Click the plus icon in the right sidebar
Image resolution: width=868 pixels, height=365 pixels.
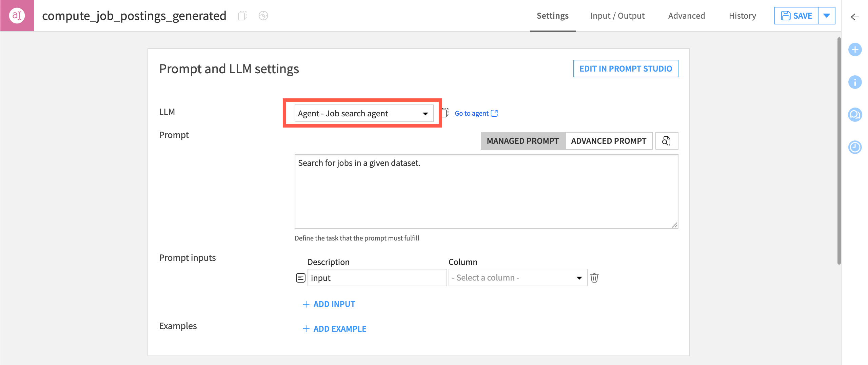tap(855, 50)
